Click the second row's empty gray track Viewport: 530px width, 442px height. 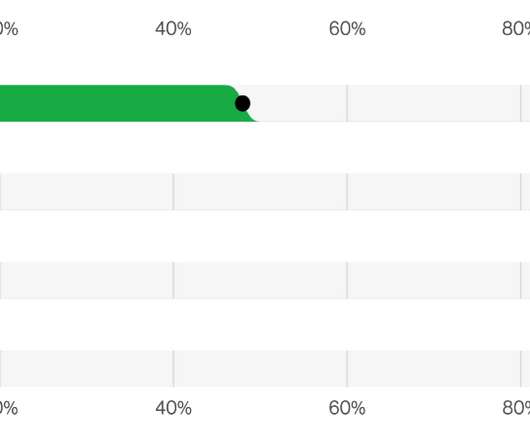point(265,192)
